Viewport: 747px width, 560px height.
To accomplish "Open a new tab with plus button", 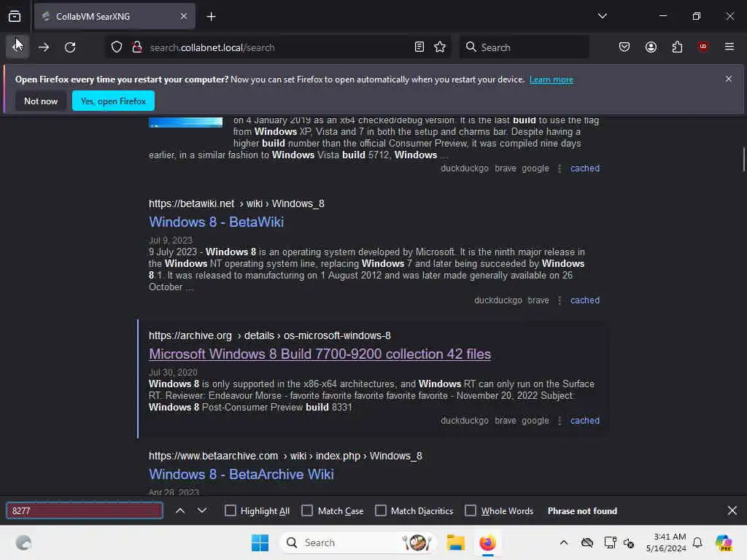I will [x=211, y=17].
